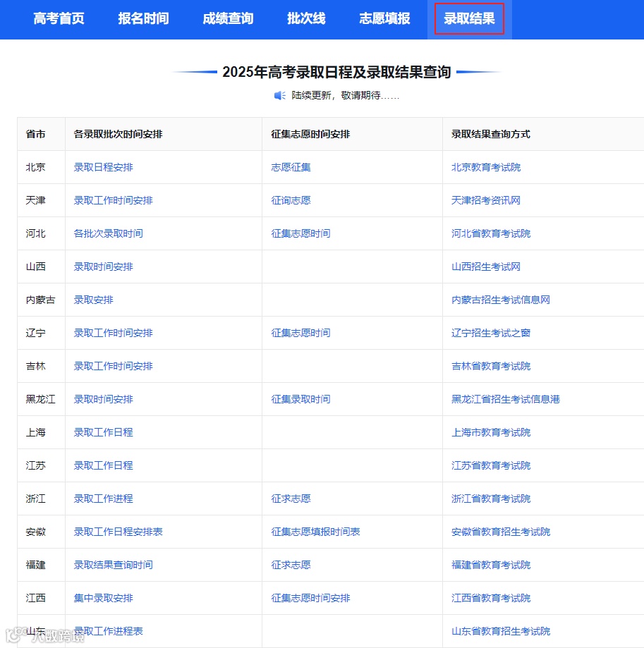Viewport: 644px width, 648px height.
Task: Open Beijing's 志愿征集 link
Action: (x=291, y=167)
